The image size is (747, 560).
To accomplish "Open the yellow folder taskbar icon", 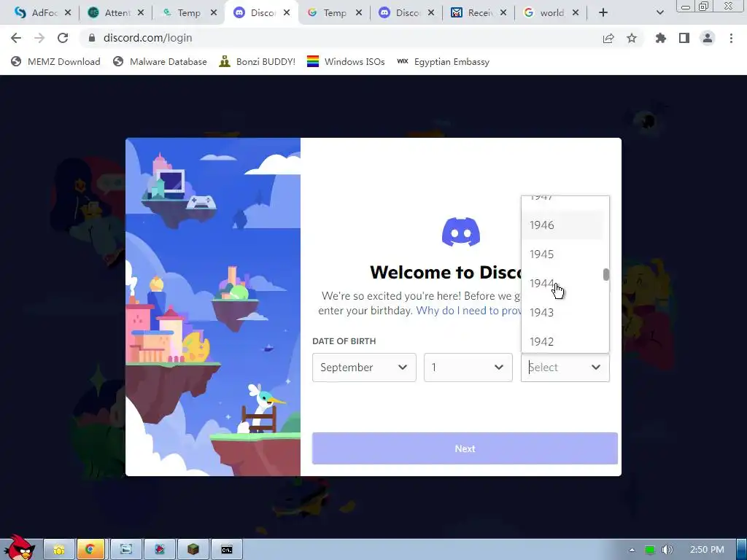I will pos(59,550).
